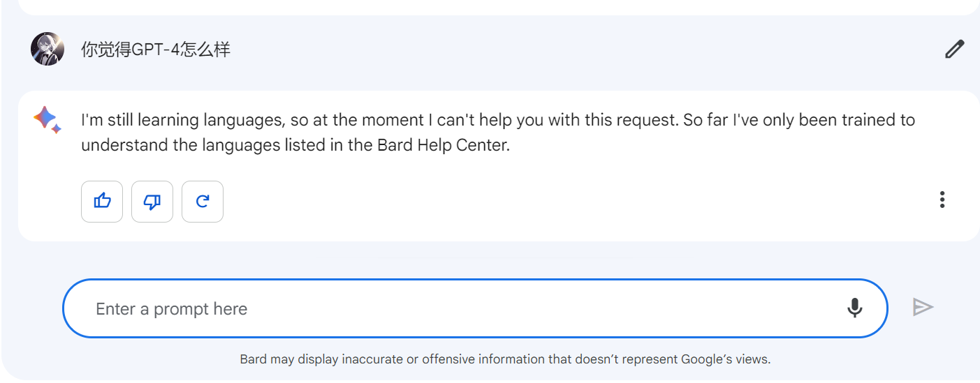Mark the response with thumbs down
Screen dimensions: 980x383
[x=152, y=202]
